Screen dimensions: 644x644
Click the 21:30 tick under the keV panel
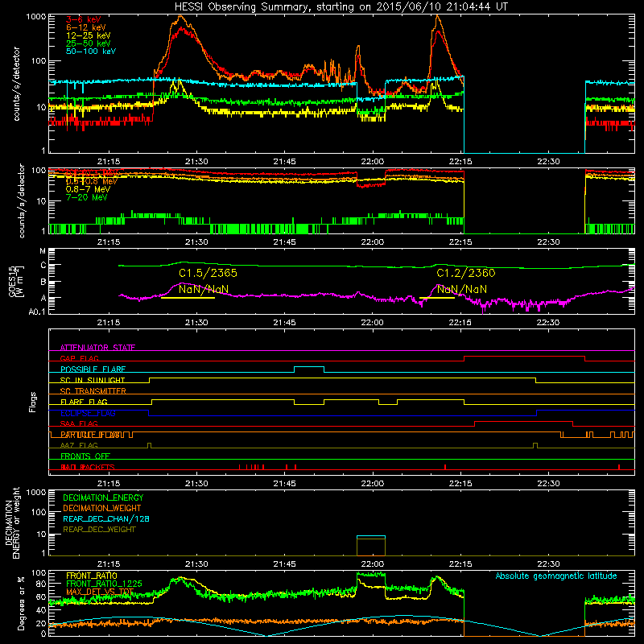coord(196,162)
